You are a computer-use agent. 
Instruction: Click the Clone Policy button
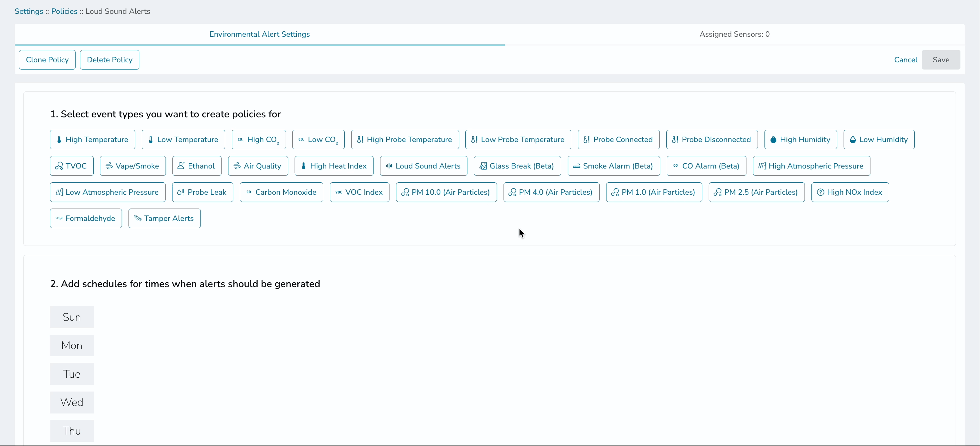pos(47,60)
